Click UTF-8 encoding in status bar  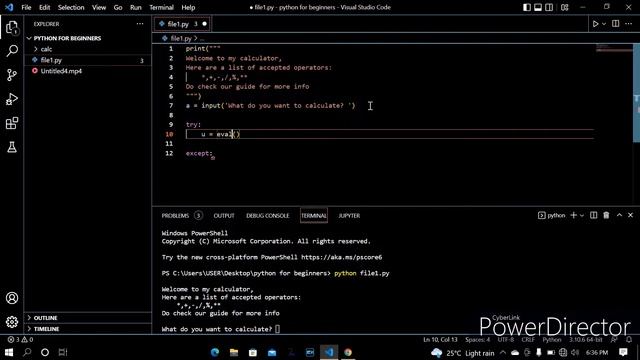[x=506, y=340]
